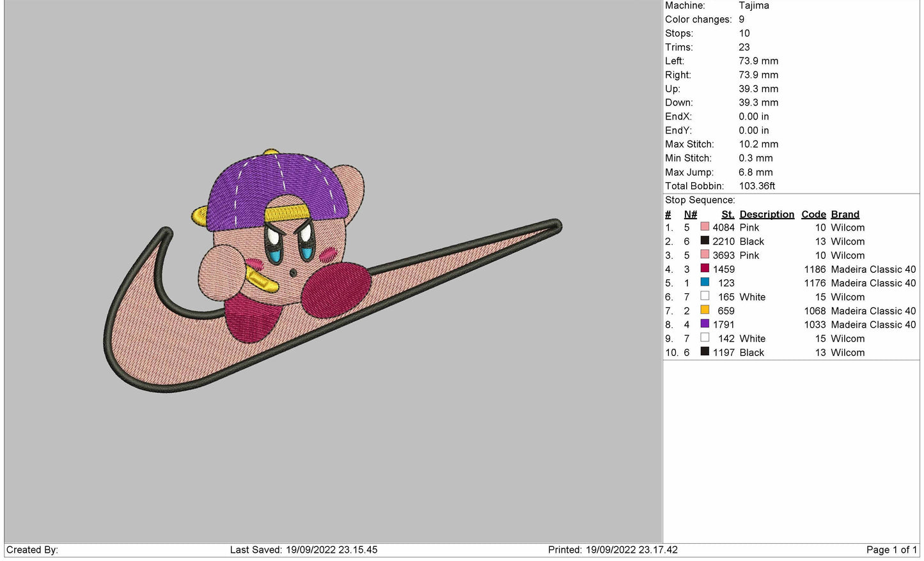
Task: Click the Total Bobbin value 103.36ft
Action: (x=756, y=186)
